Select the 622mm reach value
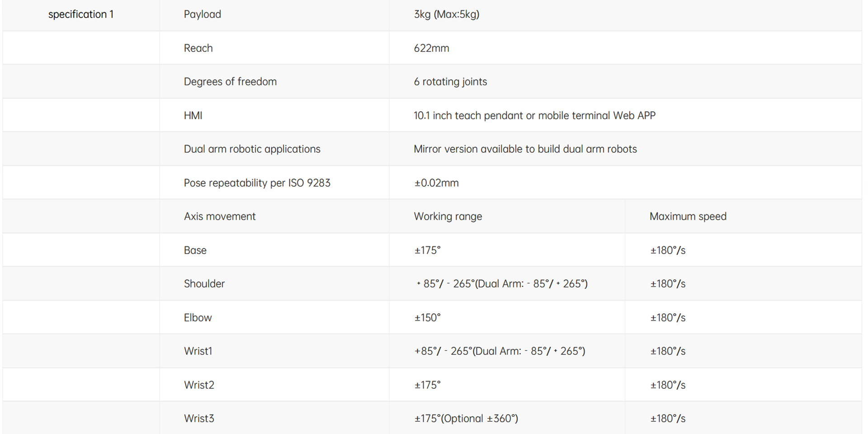The image size is (868, 434). pyautogui.click(x=431, y=48)
